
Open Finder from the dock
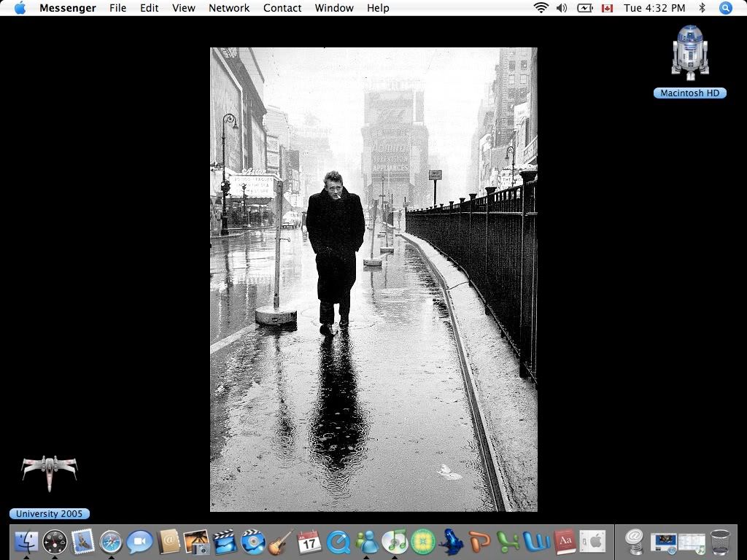click(27, 542)
